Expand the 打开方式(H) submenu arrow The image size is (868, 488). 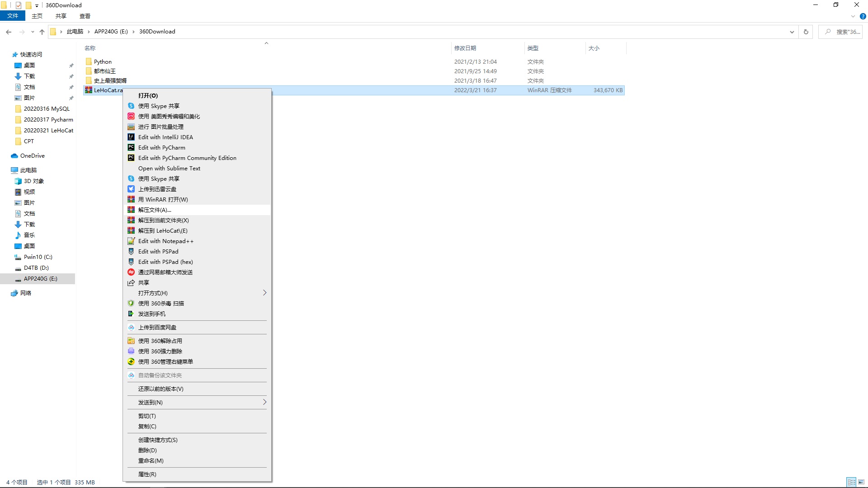[x=264, y=293]
